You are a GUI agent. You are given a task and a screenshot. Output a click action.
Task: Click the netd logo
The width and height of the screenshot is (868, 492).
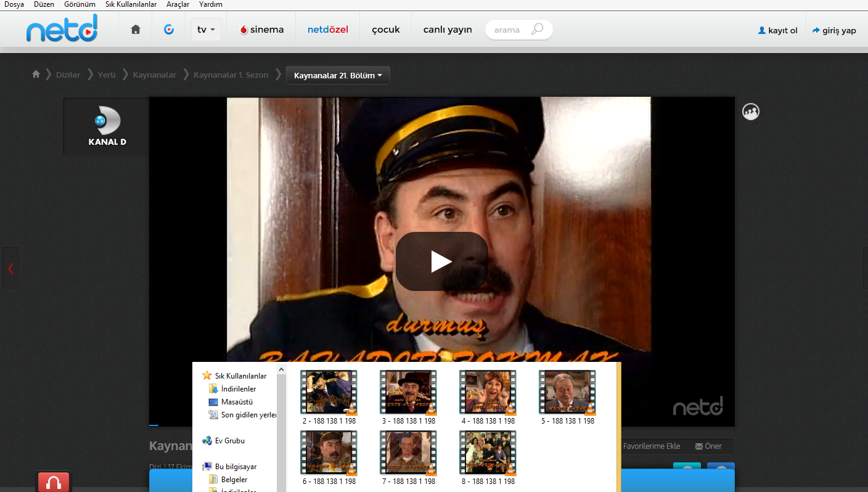pos(62,28)
